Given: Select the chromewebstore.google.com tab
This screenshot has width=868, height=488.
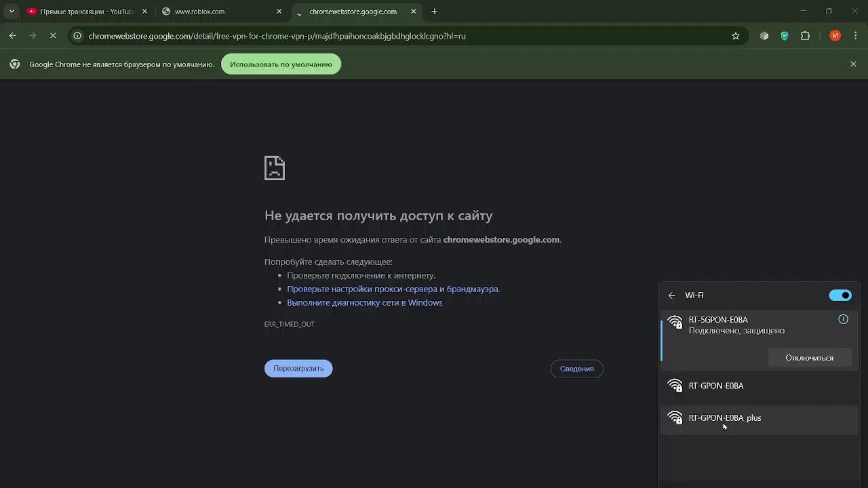Looking at the screenshot, I should [x=356, y=12].
